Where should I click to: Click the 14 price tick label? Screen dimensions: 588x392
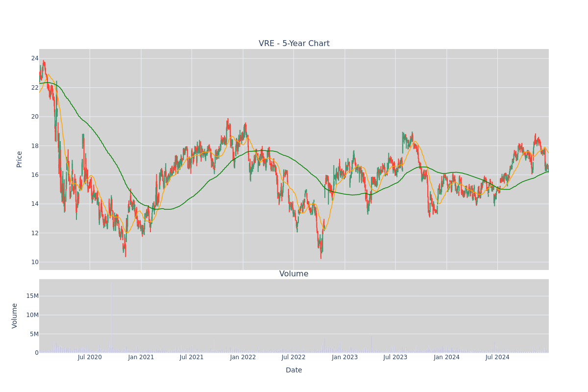35,204
